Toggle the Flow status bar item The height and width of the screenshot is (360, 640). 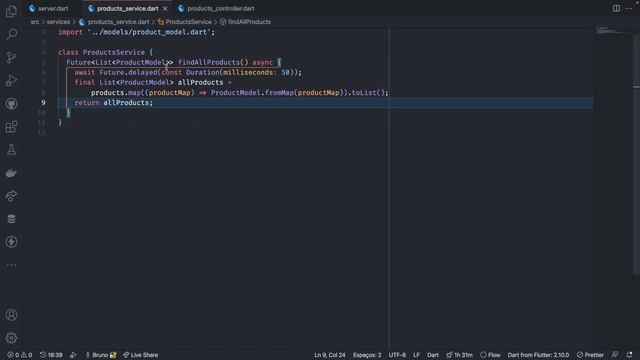(x=490, y=355)
